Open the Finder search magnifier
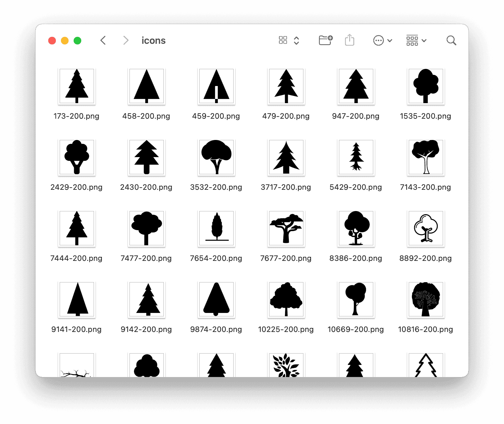The width and height of the screenshot is (504, 424). (451, 40)
